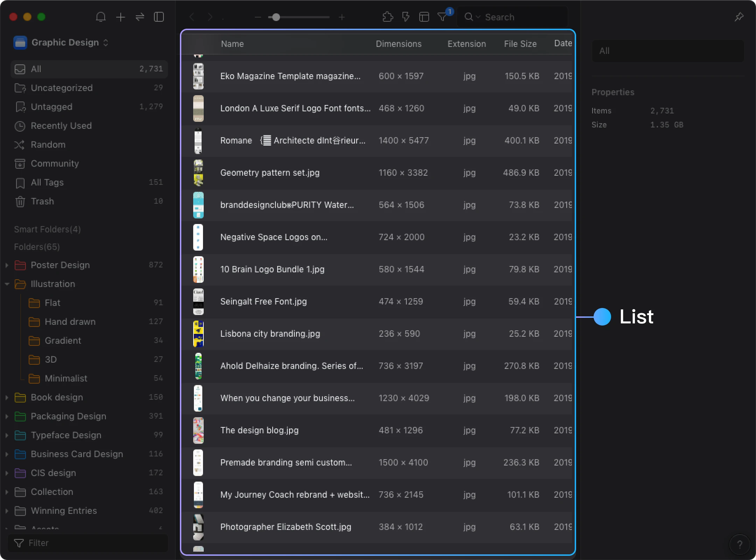Open the help question mark button

740,544
